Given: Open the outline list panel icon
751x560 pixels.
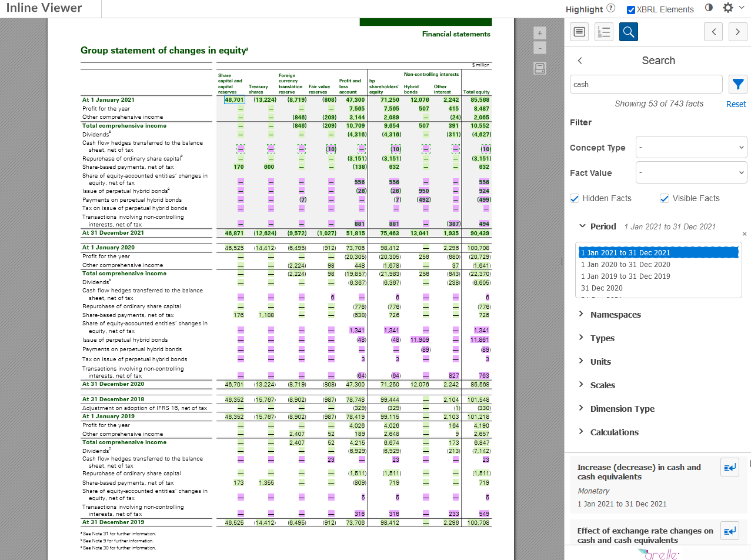Looking at the screenshot, I should pos(604,32).
